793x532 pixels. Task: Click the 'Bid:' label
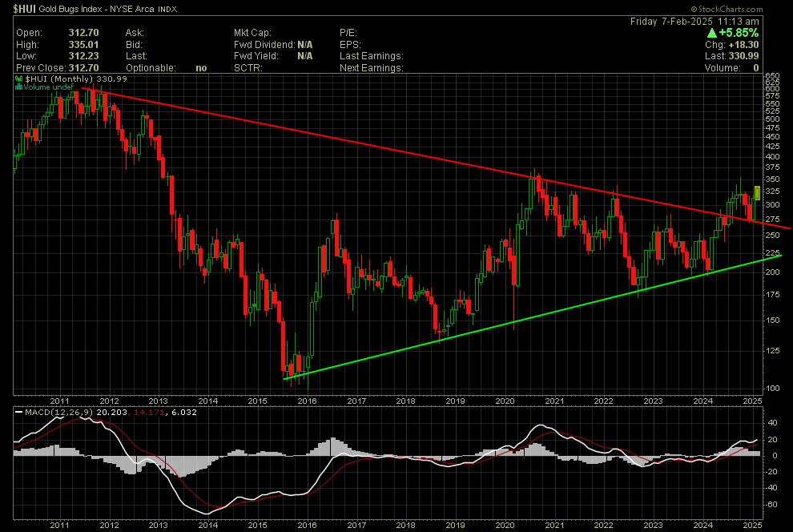click(x=134, y=45)
